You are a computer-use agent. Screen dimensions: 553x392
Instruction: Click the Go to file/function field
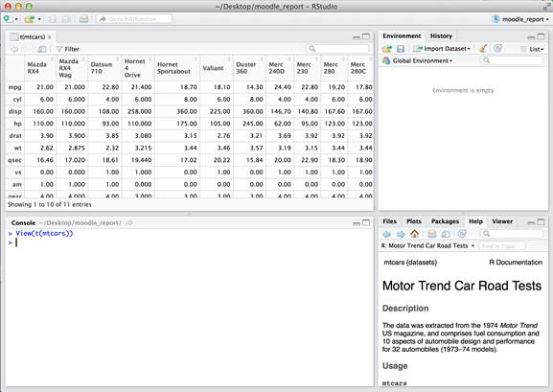[134, 19]
